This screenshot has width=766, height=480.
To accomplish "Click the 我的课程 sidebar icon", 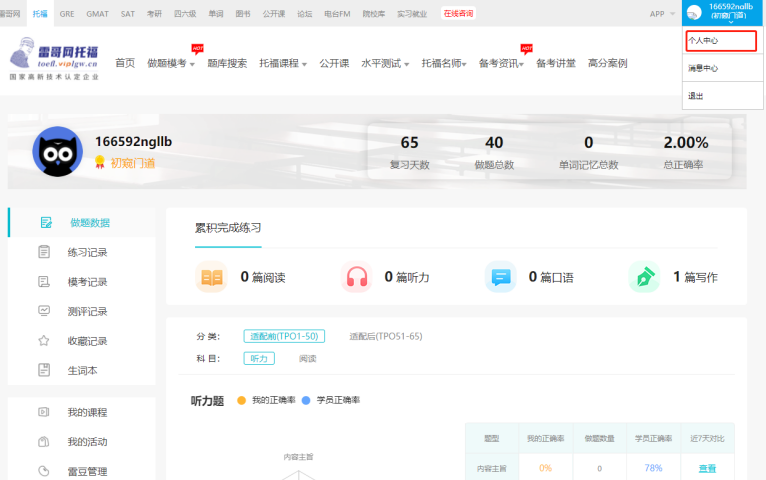I will (44, 412).
